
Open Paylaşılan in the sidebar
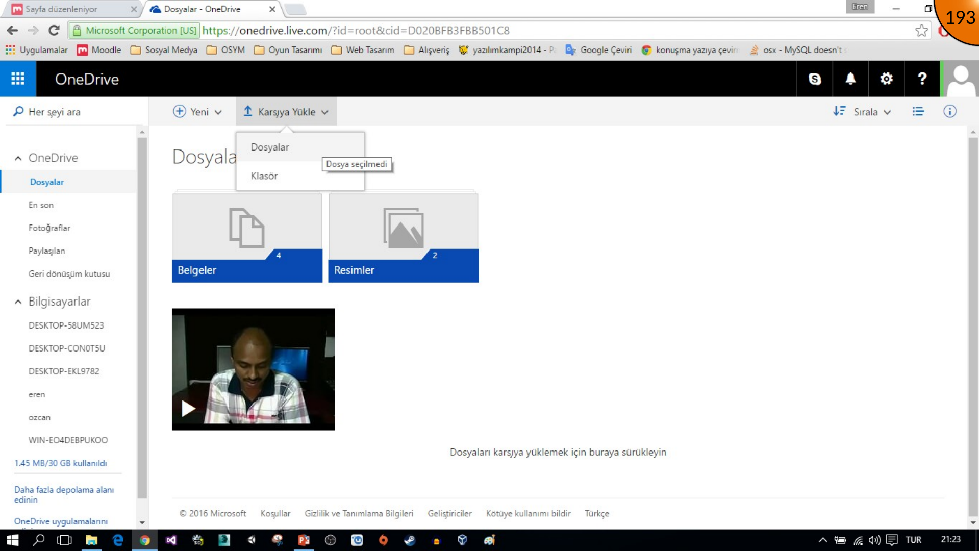pos(47,251)
